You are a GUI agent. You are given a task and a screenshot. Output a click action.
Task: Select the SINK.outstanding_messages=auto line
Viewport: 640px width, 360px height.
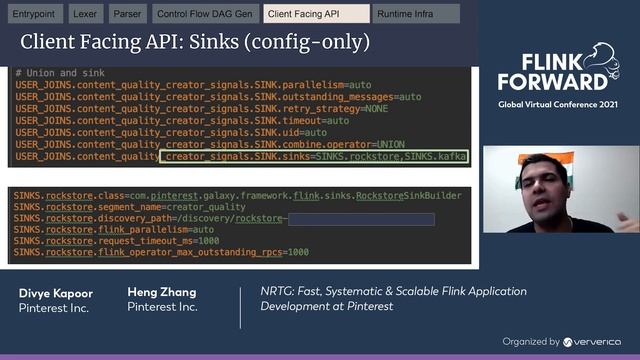[218, 97]
